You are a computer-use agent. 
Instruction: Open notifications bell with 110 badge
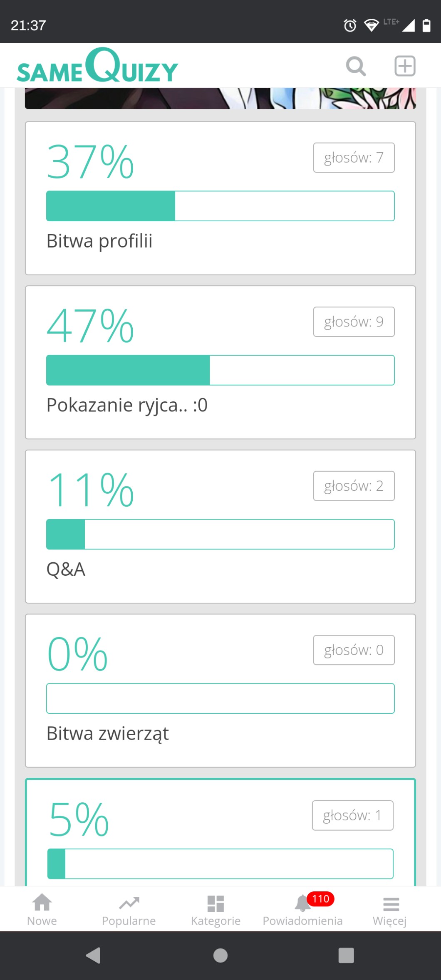[303, 909]
